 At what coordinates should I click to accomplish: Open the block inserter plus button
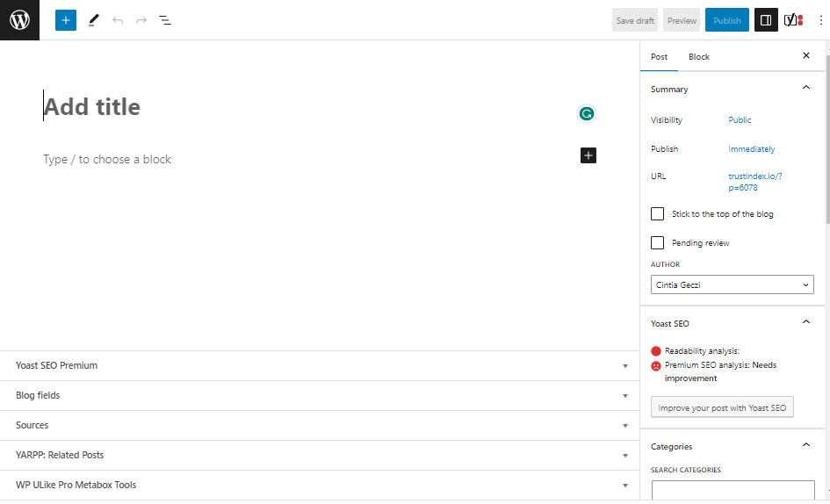(x=66, y=20)
